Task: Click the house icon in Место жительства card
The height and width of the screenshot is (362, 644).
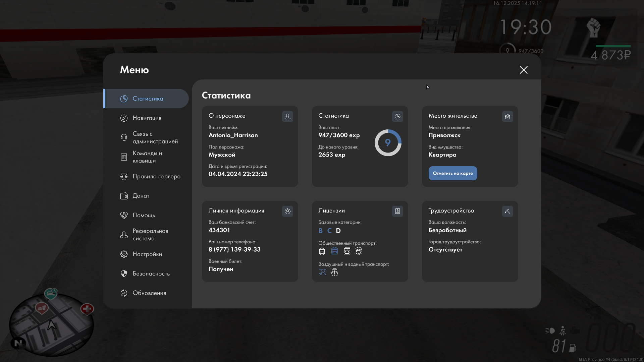Action: 507,116
